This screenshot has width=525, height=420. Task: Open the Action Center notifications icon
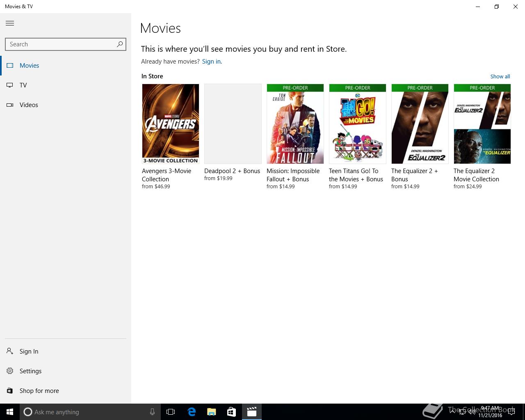tap(511, 412)
